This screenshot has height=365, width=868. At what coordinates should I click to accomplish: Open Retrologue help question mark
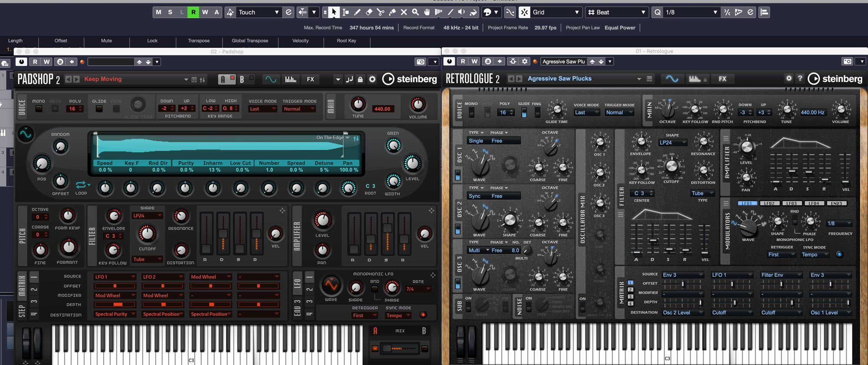(x=800, y=79)
